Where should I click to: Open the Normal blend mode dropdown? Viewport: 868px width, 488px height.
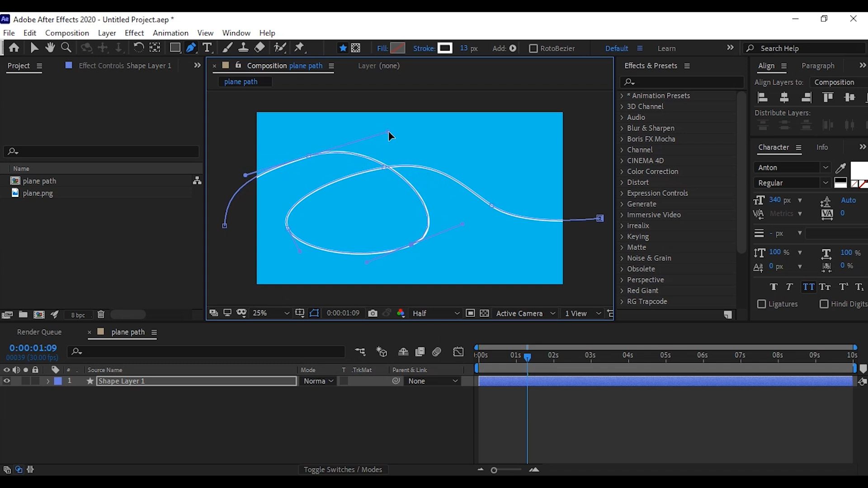pos(318,381)
